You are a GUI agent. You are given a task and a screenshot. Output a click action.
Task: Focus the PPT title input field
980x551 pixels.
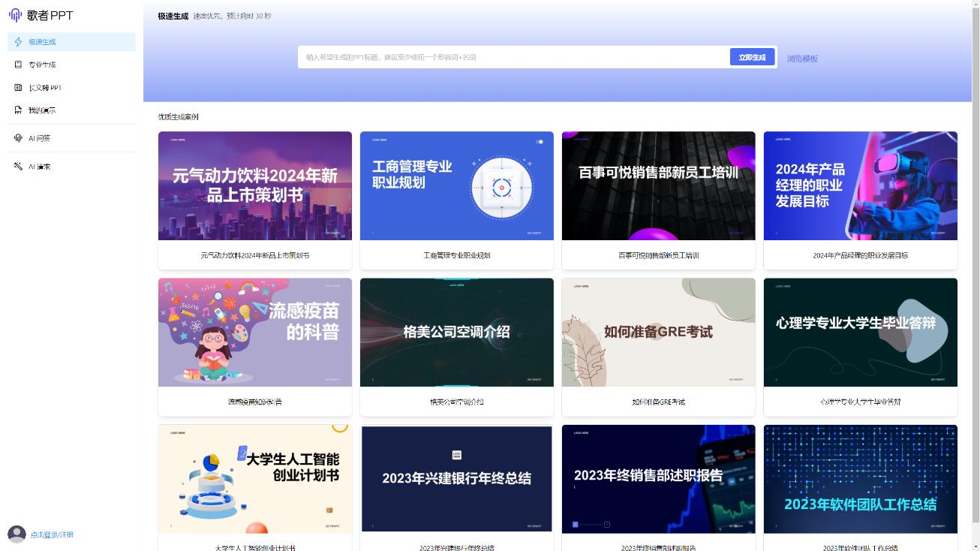pos(515,57)
